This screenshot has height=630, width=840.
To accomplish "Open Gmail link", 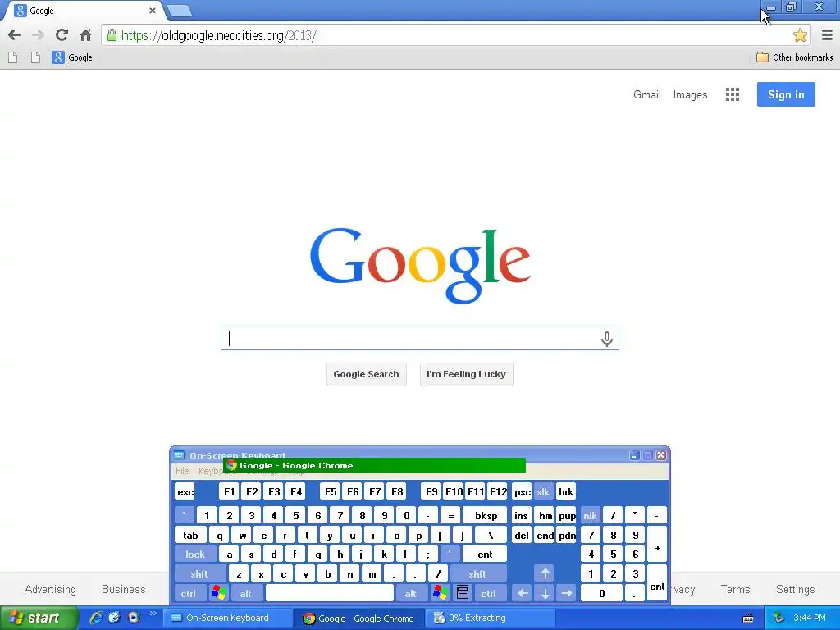I will pos(646,95).
